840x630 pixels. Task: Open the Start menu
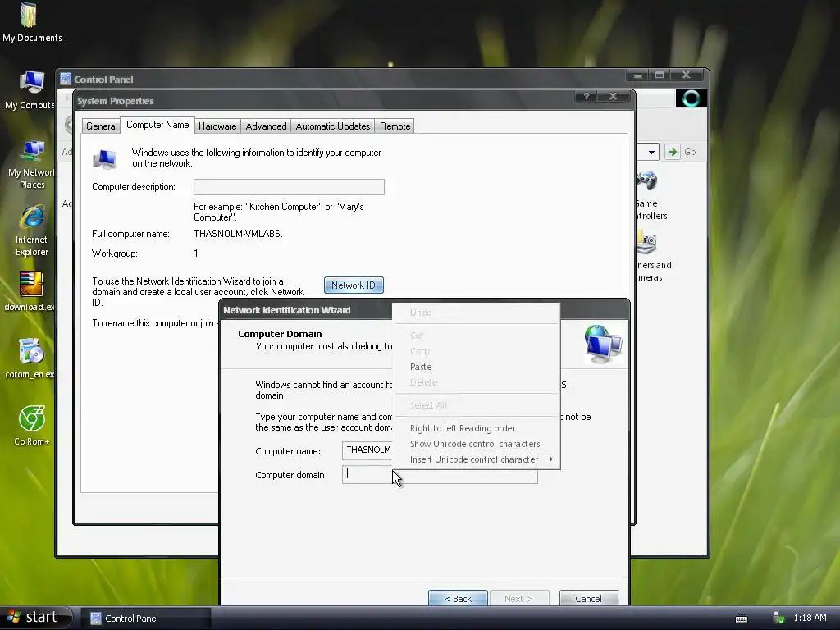coord(35,618)
